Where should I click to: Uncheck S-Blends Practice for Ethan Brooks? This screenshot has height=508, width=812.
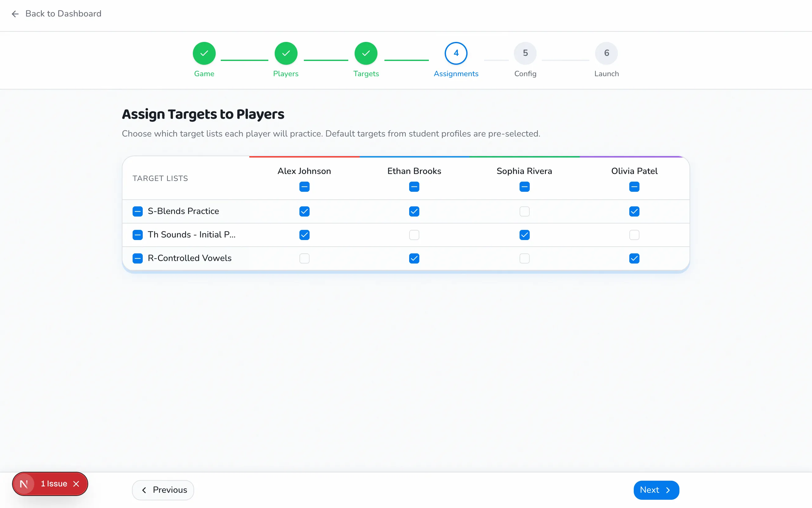[x=414, y=211]
